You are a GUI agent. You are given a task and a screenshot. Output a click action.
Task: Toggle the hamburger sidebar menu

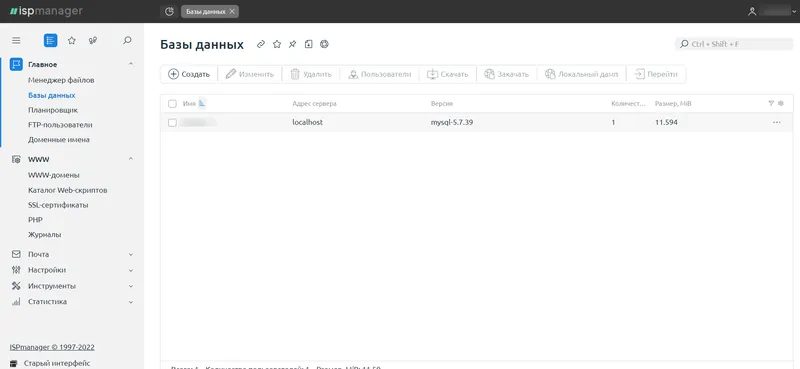click(16, 40)
